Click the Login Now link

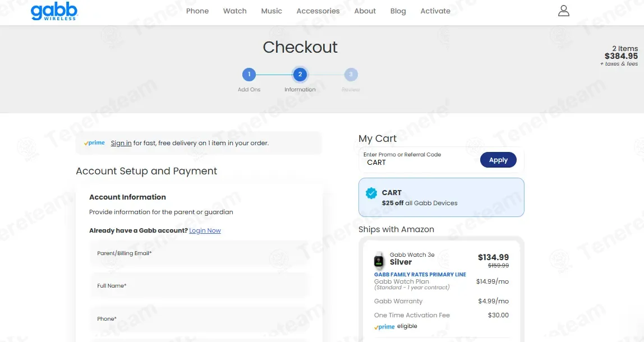(x=205, y=230)
